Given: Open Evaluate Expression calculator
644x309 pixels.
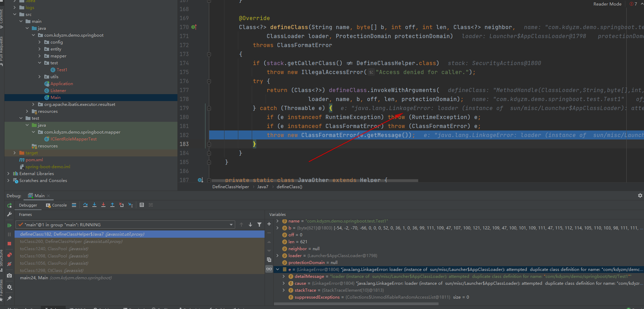Looking at the screenshot, I should point(142,205).
